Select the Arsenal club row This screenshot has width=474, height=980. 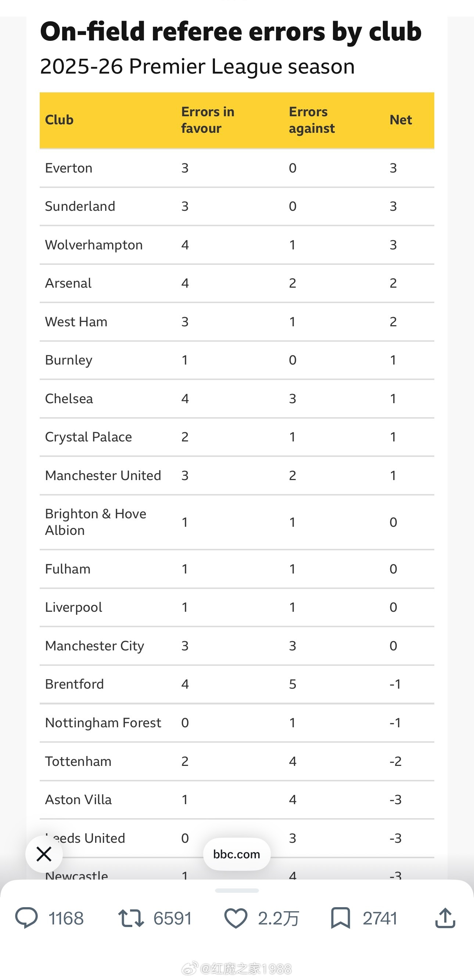pos(237,283)
